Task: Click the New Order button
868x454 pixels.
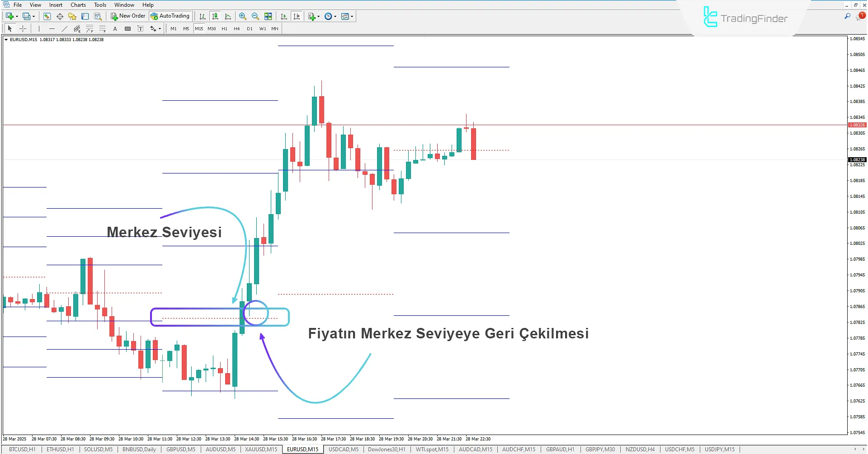Action: tap(128, 16)
